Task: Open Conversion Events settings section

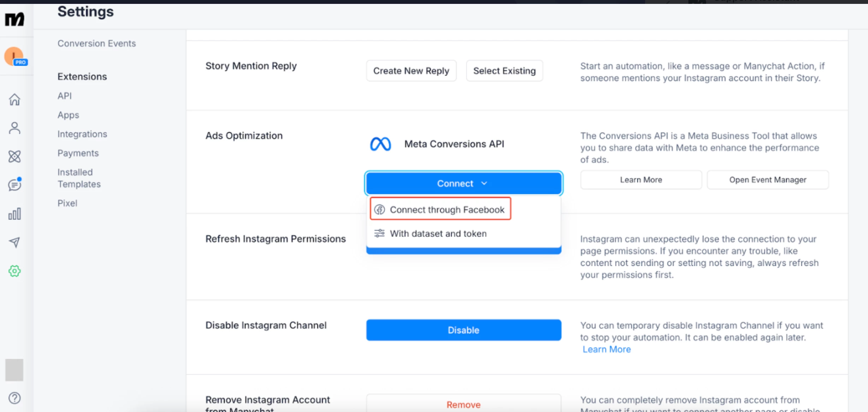Action: tap(96, 43)
